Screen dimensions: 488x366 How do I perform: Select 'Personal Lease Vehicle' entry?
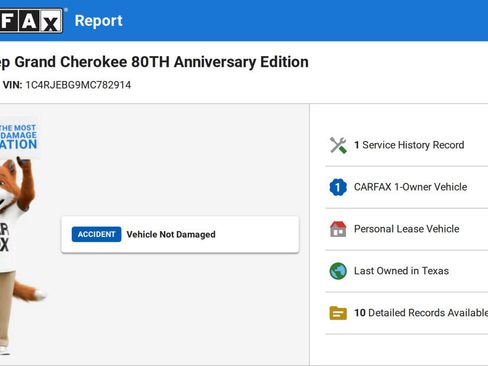pyautogui.click(x=406, y=229)
